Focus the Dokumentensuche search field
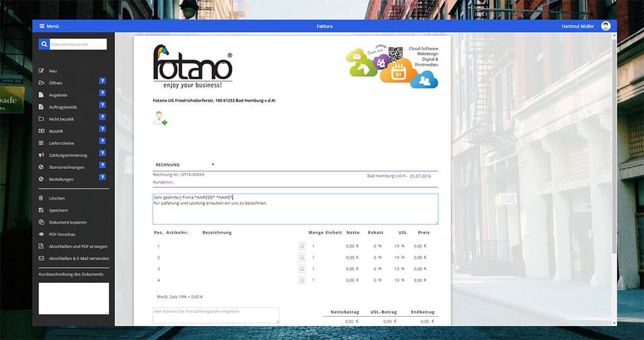Screen dimensions: 644x340 click(x=78, y=44)
